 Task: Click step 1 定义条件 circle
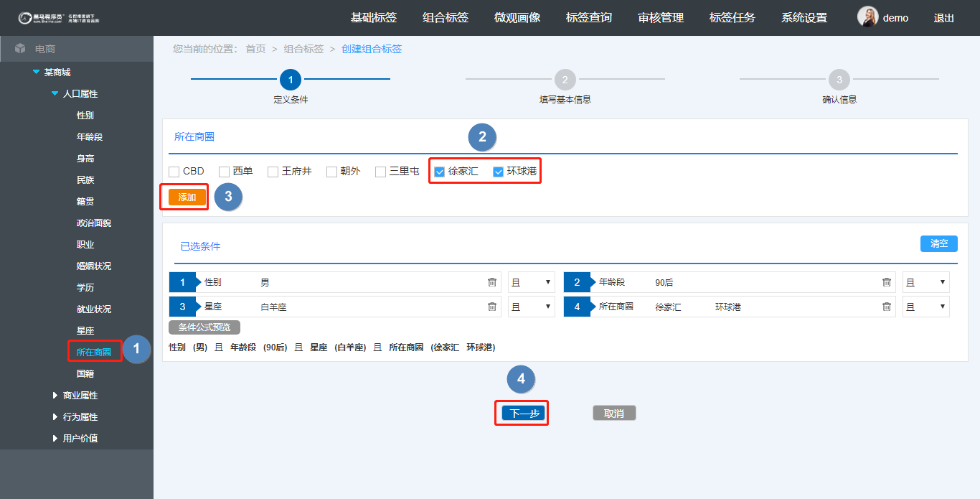coord(291,79)
